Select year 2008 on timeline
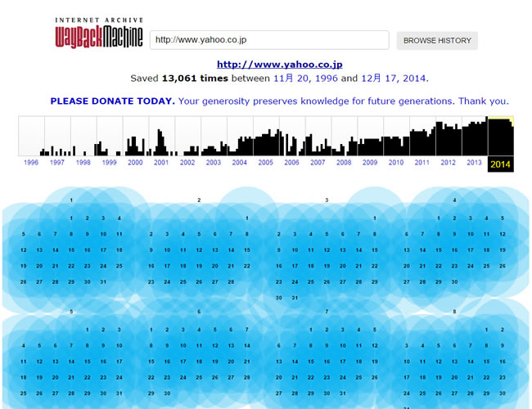 tap(344, 163)
